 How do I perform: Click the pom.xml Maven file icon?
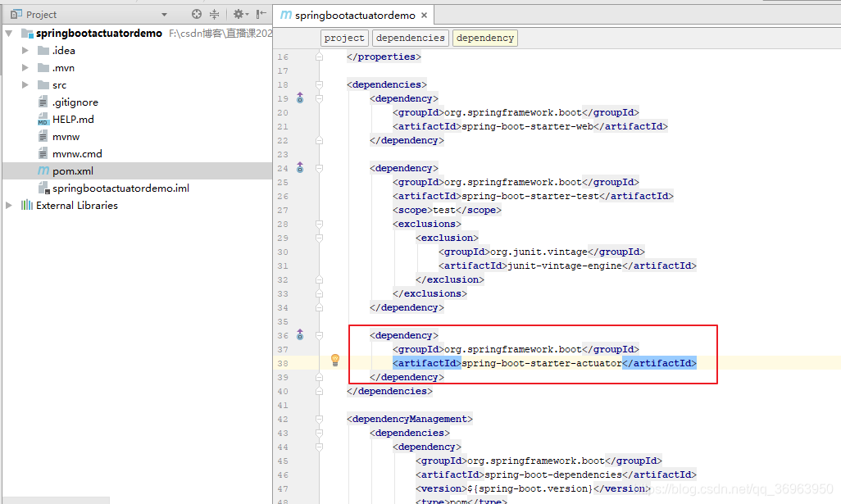43,170
